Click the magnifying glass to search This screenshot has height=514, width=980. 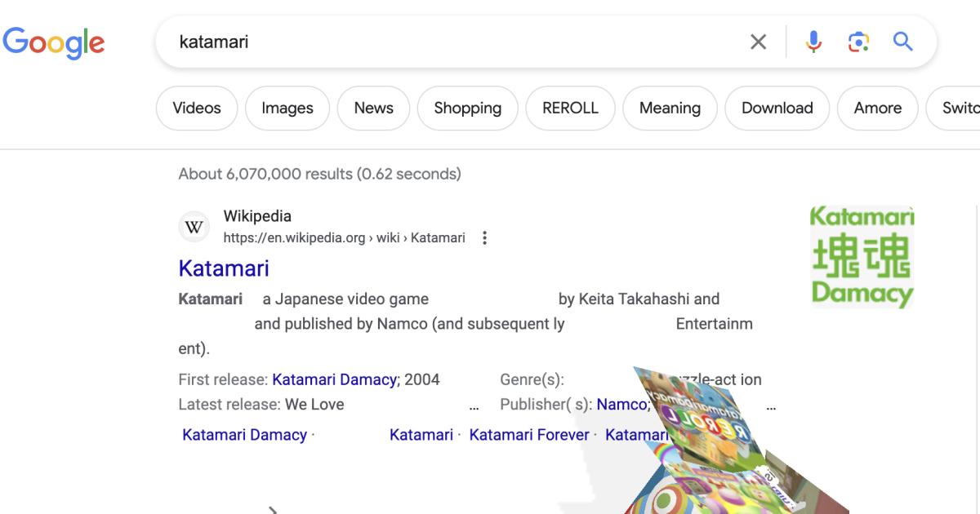[902, 42]
